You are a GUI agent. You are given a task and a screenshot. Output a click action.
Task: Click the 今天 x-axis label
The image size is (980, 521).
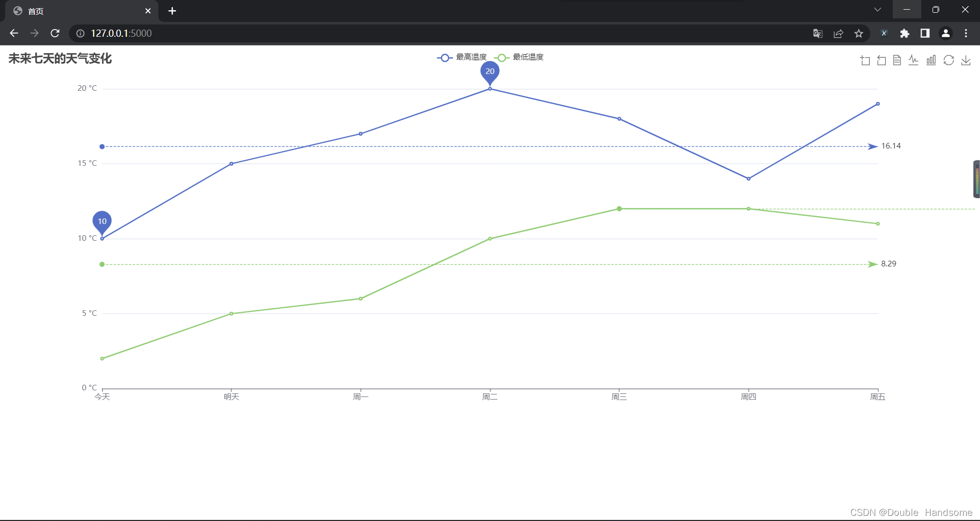[102, 396]
